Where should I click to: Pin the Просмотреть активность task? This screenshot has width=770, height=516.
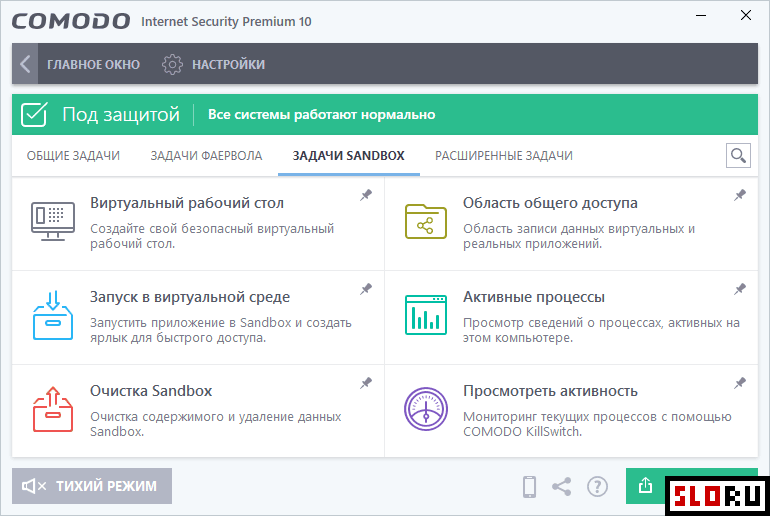(740, 383)
